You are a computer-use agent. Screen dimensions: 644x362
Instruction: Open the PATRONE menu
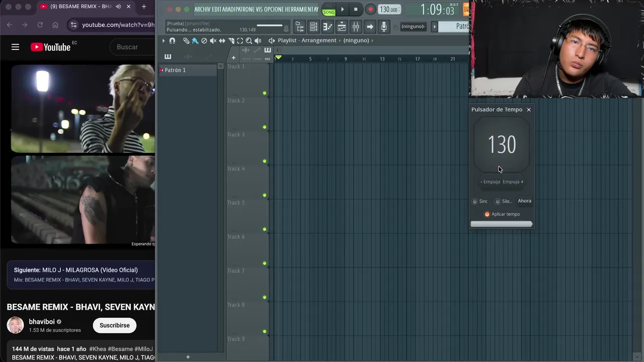(245, 10)
